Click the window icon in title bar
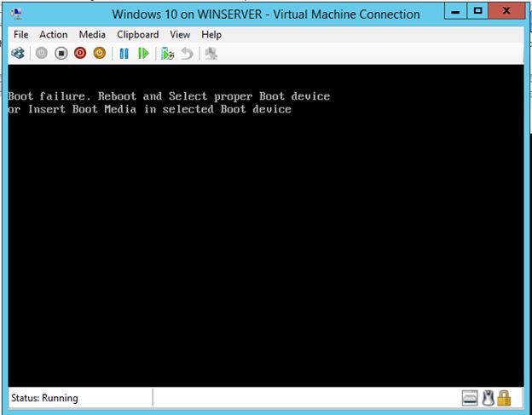532x415 pixels. click(x=16, y=14)
